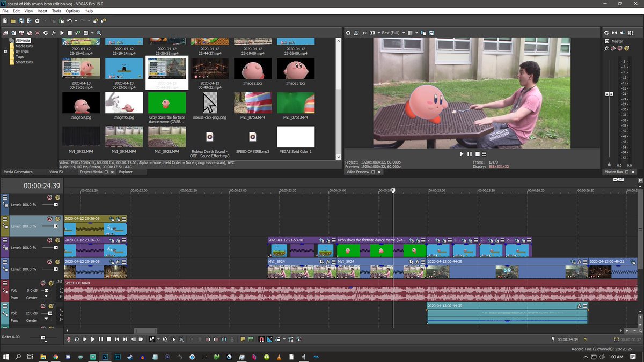
Task: Open the Windows Start menu
Action: click(x=6, y=356)
